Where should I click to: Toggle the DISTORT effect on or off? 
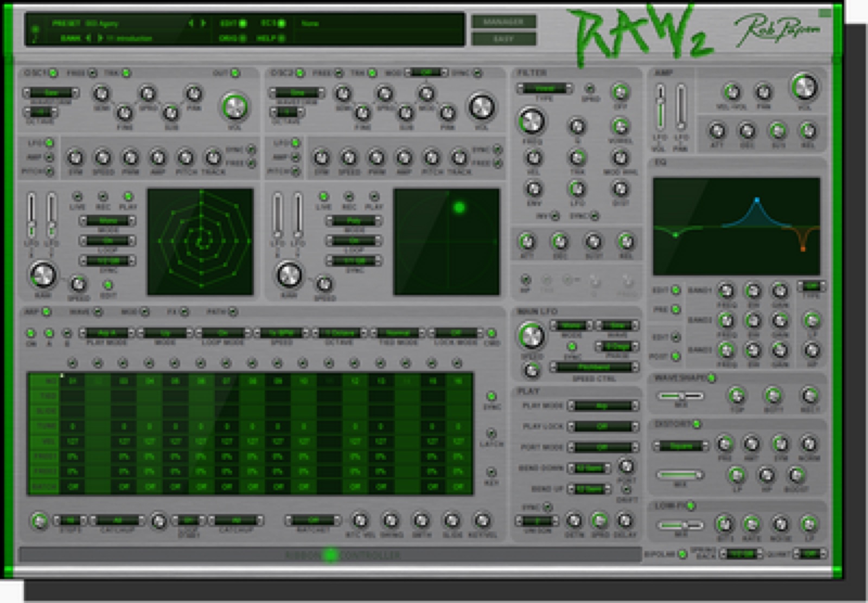pos(697,424)
